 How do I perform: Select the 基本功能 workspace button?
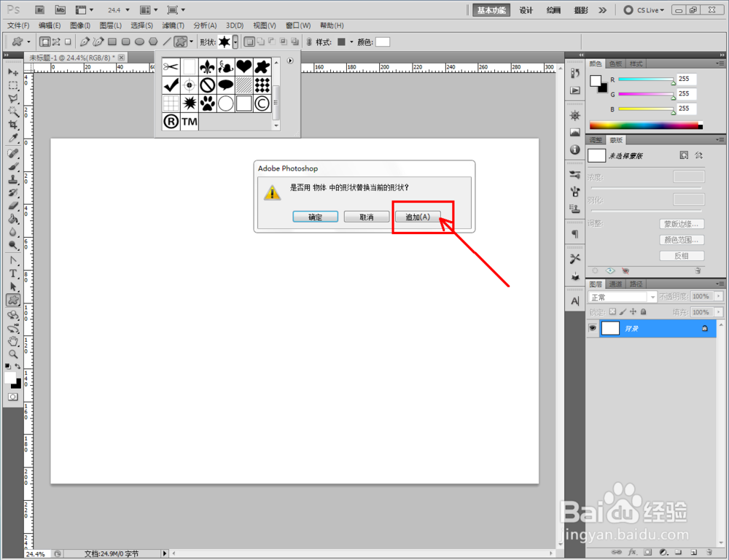click(x=491, y=10)
